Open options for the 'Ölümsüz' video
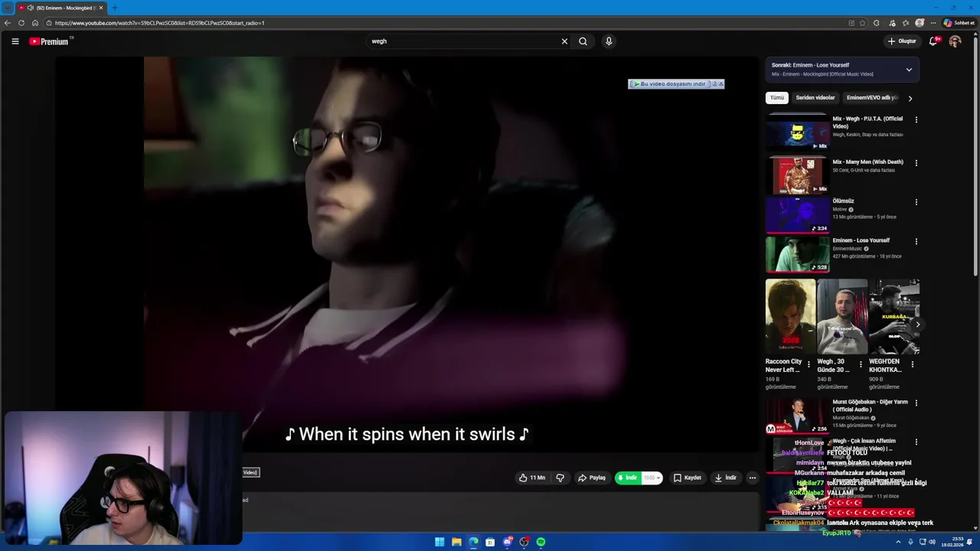Image resolution: width=980 pixels, height=551 pixels. pos(916,203)
